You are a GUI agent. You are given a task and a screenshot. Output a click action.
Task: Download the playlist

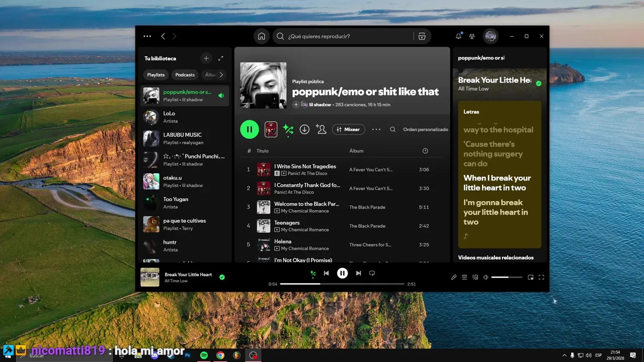304,129
